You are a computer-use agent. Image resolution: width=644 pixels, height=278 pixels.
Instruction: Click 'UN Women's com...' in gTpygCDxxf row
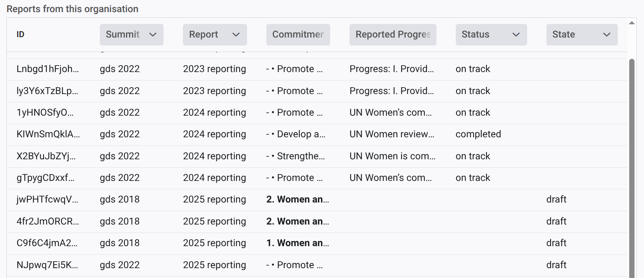(x=390, y=178)
